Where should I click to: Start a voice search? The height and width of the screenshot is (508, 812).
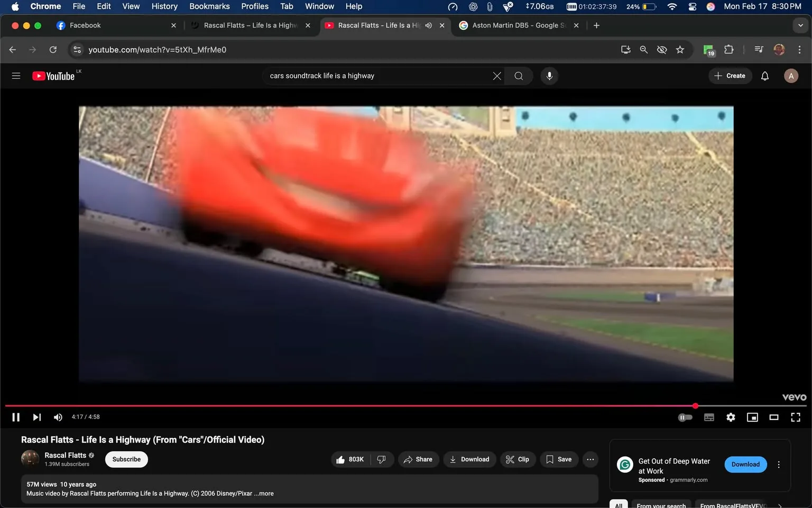pos(549,76)
